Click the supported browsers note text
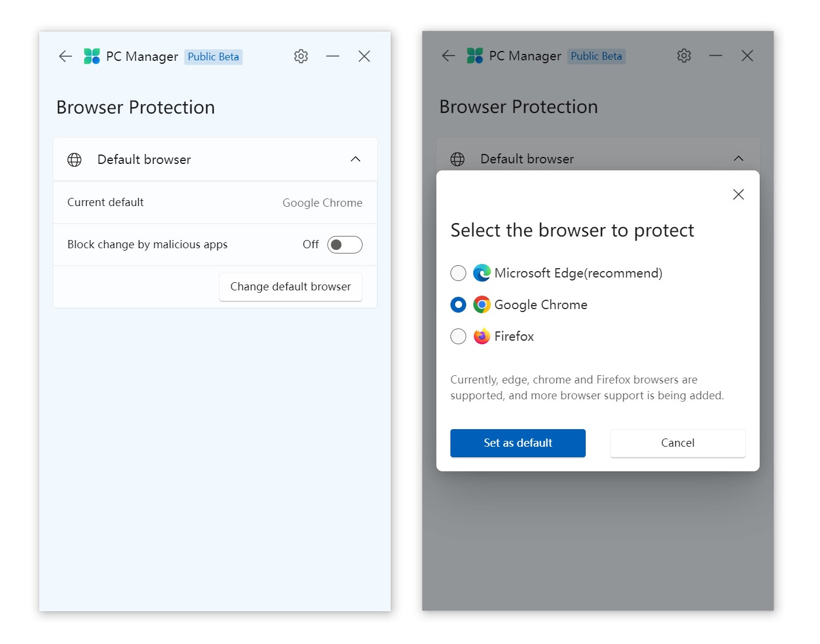The width and height of the screenshot is (820, 644). point(587,388)
